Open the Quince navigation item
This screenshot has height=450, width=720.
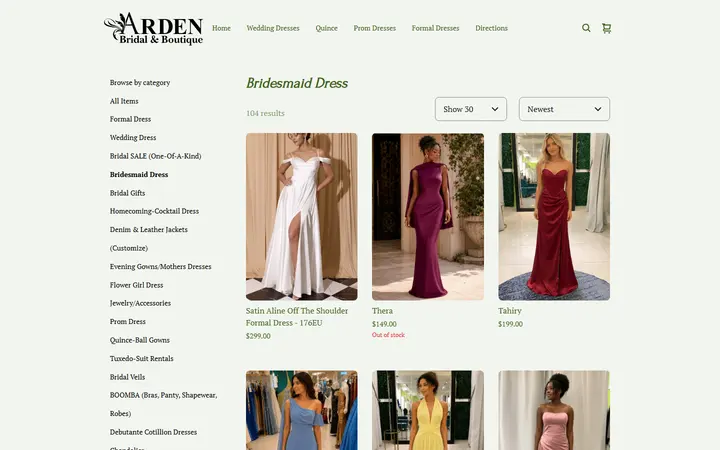[326, 28]
